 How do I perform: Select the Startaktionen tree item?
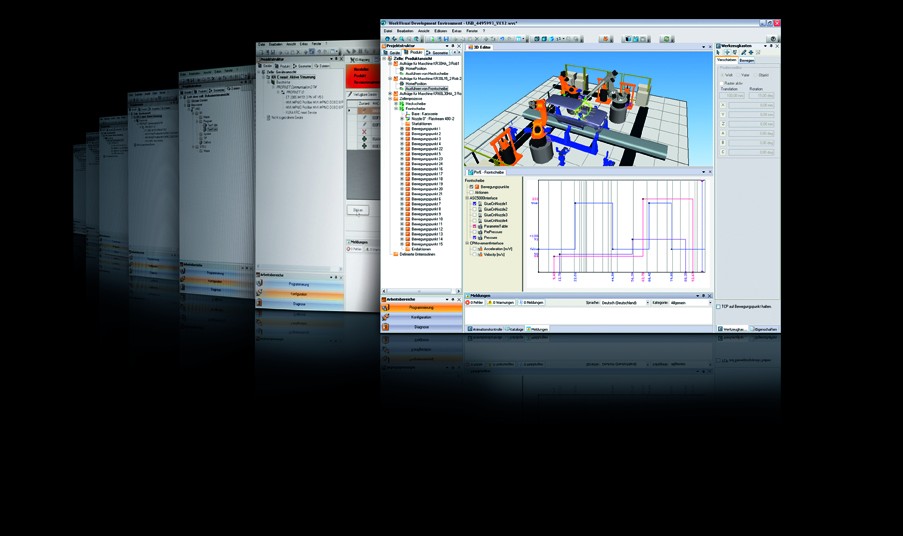(x=422, y=124)
